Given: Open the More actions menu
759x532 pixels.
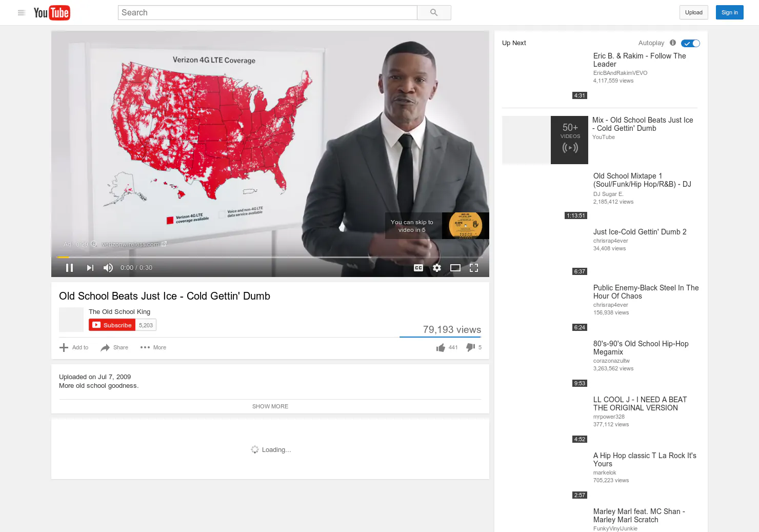Looking at the screenshot, I should [153, 348].
